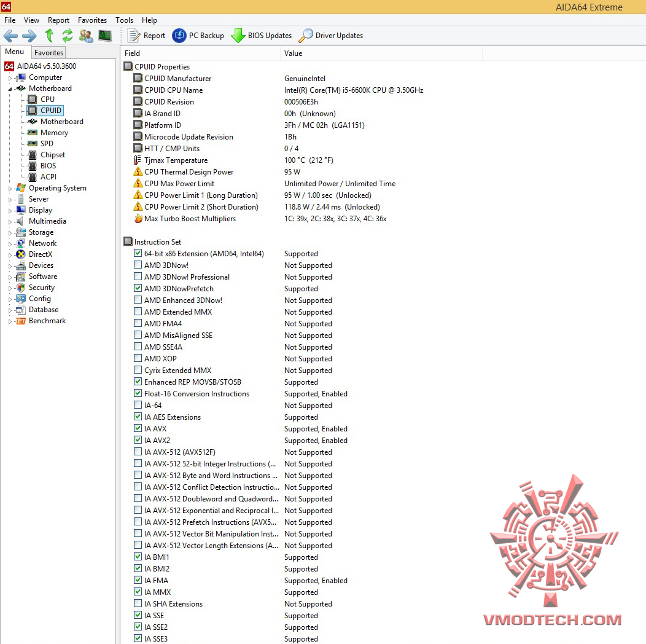The height and width of the screenshot is (644, 646).
Task: Select the AIDA64 v5.50.3600 root icon
Action: 9,66
